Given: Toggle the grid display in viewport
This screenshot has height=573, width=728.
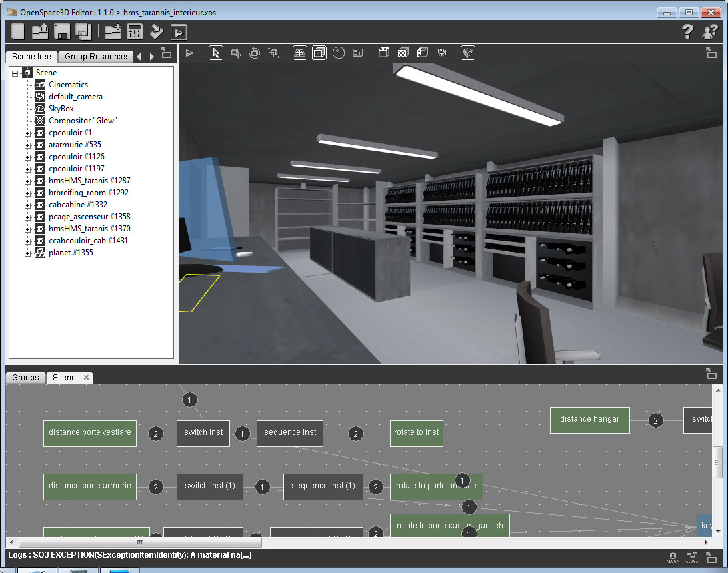Looking at the screenshot, I should [300, 53].
